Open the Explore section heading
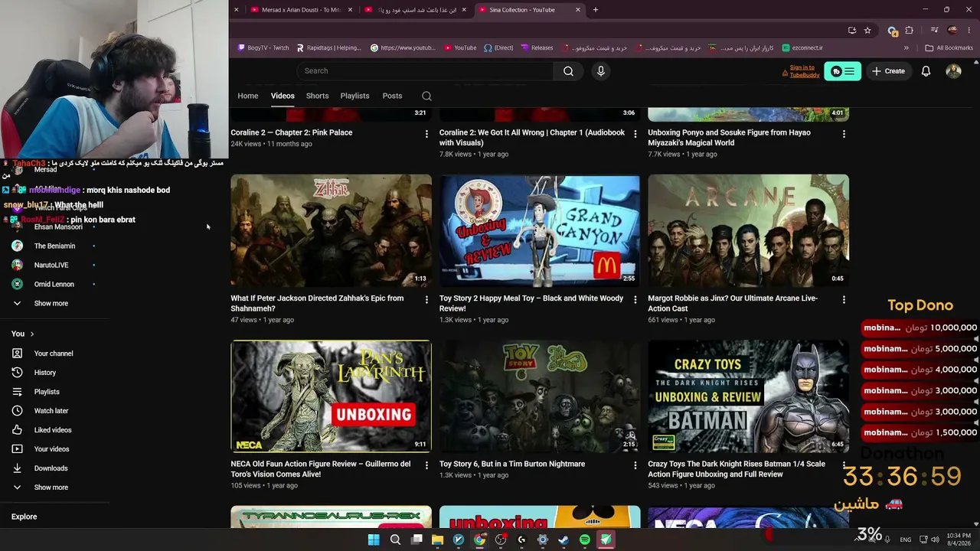The width and height of the screenshot is (980, 551). 24,517
